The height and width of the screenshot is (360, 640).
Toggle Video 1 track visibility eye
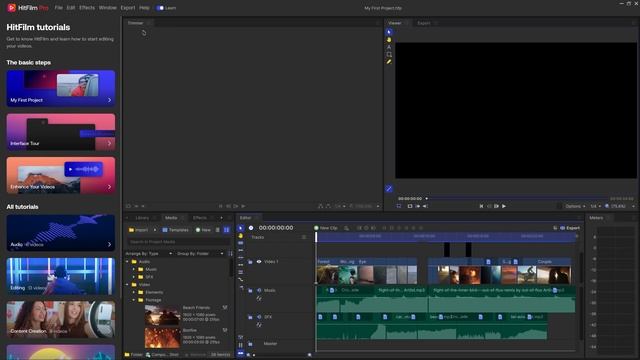point(259,262)
